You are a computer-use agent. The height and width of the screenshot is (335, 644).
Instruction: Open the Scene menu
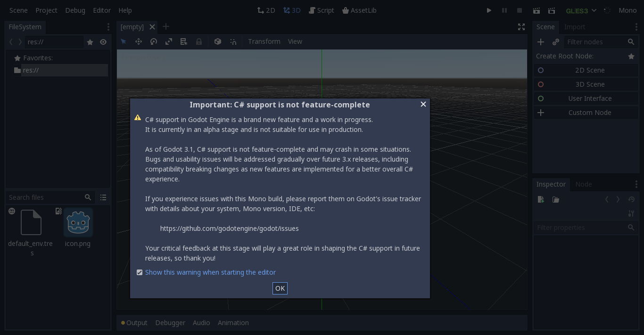pyautogui.click(x=18, y=10)
